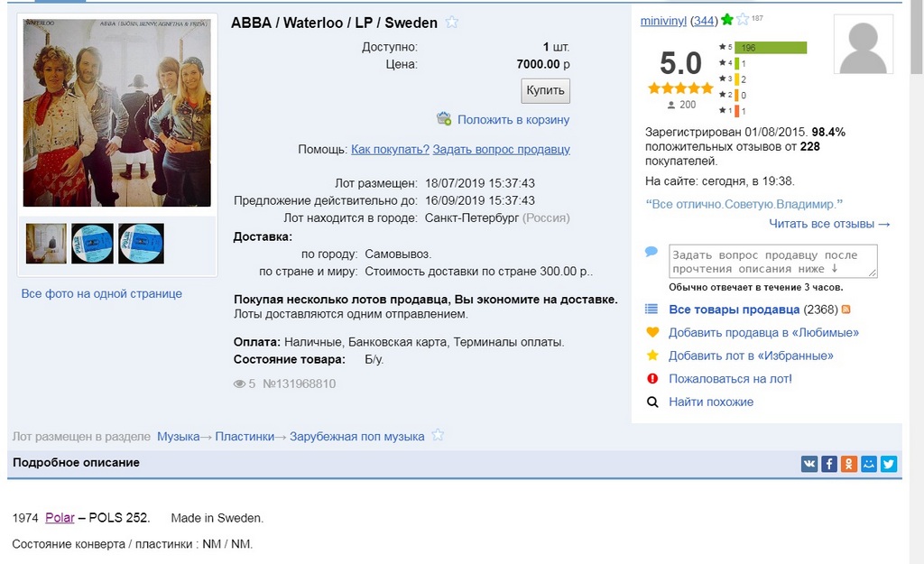
Task: Click the red exclamation report icon
Action: click(652, 379)
